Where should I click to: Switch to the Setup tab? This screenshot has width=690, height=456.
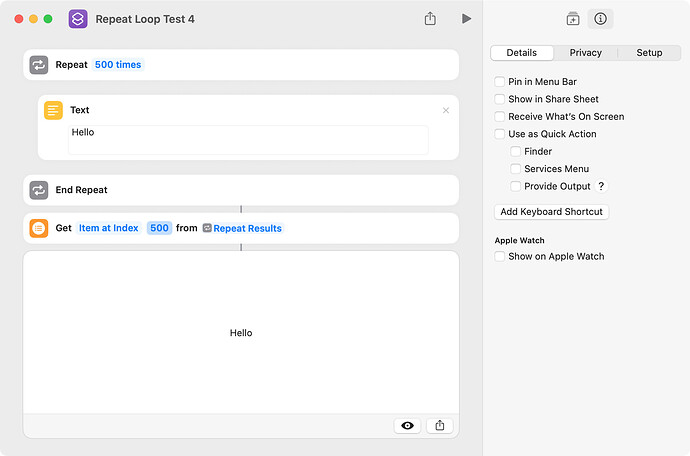tap(649, 53)
